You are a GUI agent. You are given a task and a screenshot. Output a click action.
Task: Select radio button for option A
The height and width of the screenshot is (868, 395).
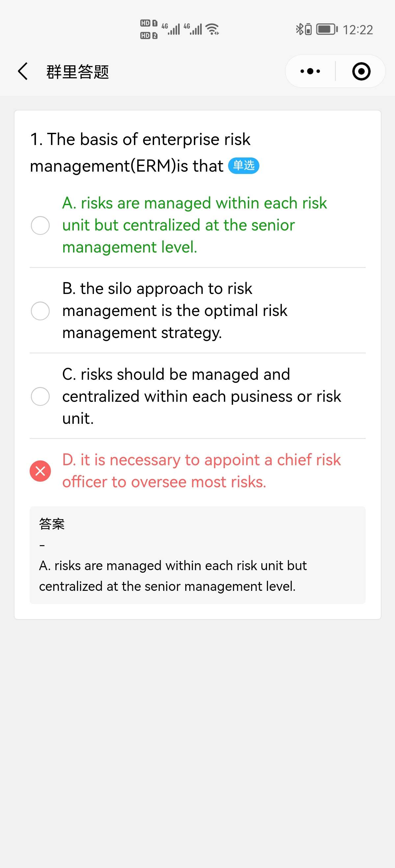(40, 225)
